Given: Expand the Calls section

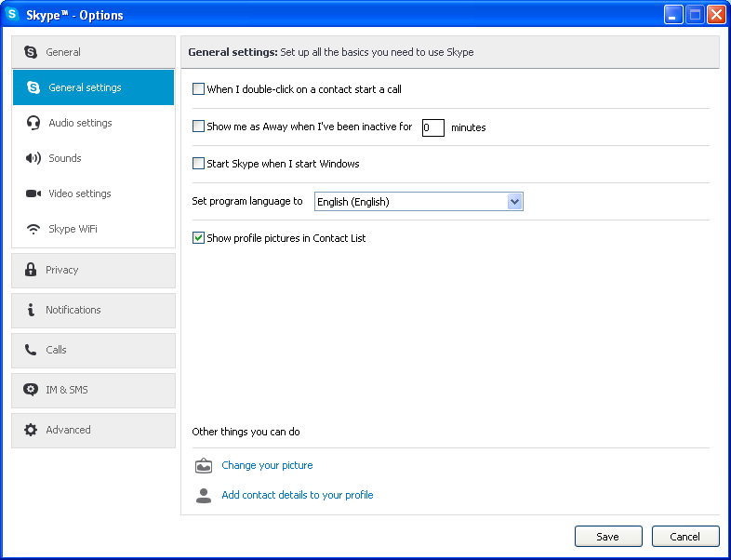Looking at the screenshot, I should click(93, 350).
